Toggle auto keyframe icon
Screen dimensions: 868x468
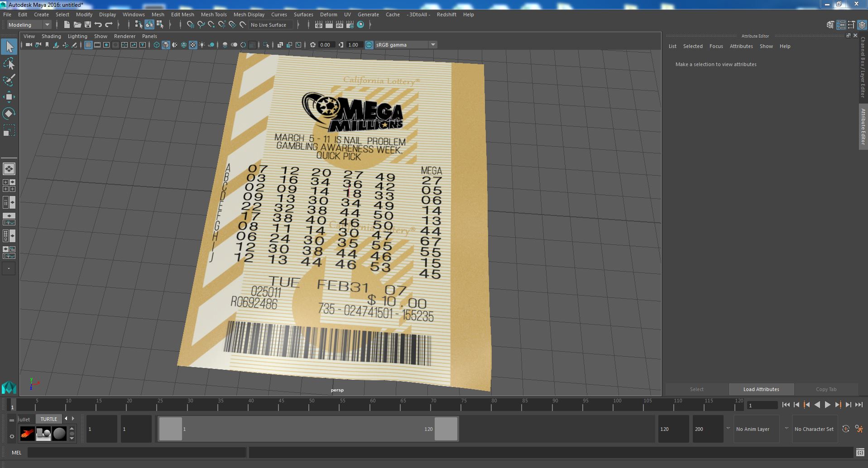(x=845, y=429)
